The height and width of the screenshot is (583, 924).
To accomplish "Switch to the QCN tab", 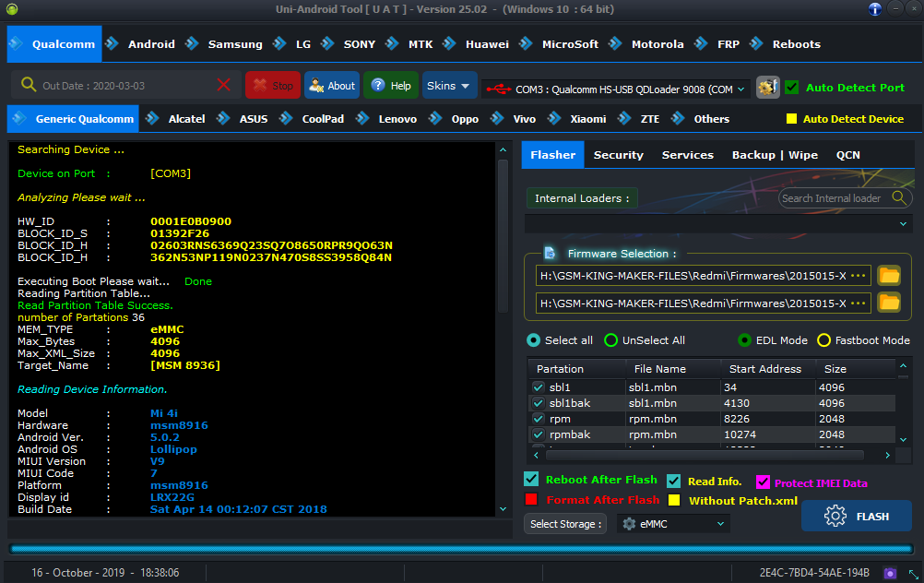I will point(848,155).
